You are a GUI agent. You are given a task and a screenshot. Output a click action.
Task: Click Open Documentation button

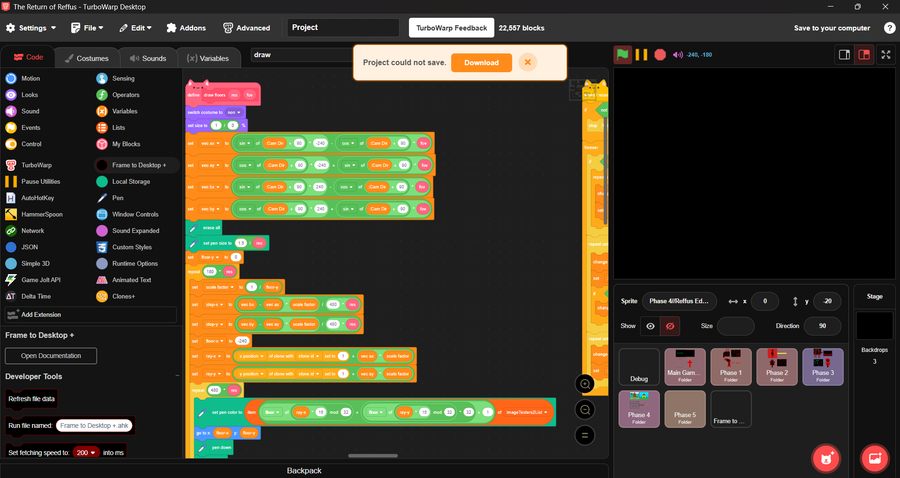(51, 356)
